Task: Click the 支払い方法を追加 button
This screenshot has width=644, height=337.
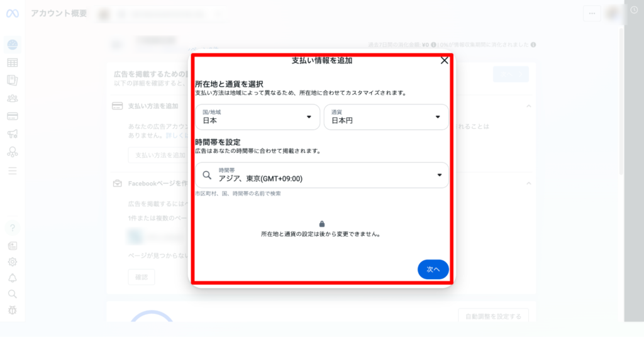Action: pyautogui.click(x=157, y=155)
